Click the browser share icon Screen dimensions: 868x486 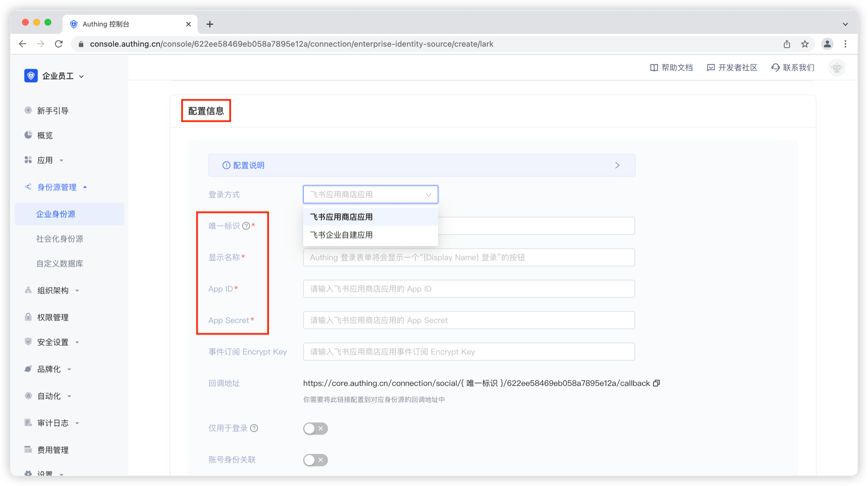coord(787,44)
